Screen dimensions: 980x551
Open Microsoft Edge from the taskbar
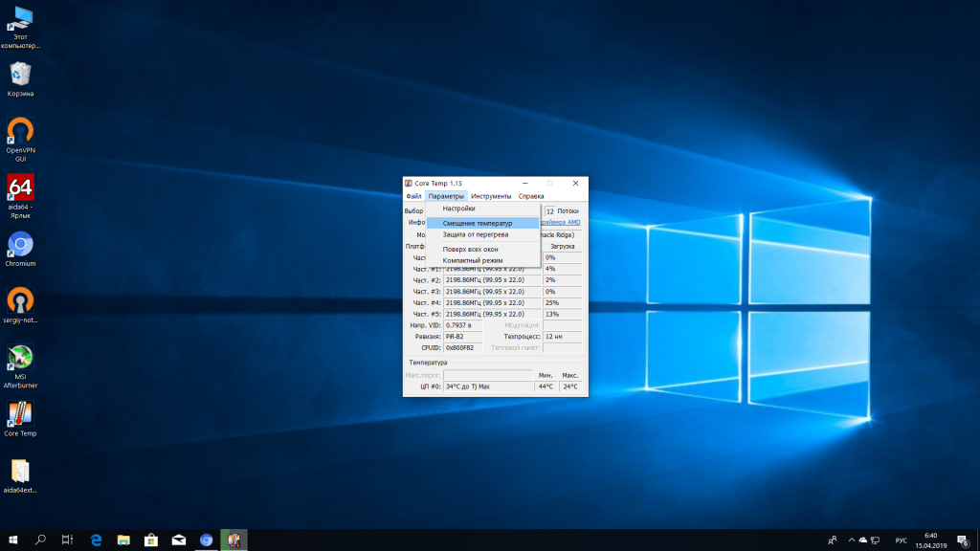pos(96,540)
